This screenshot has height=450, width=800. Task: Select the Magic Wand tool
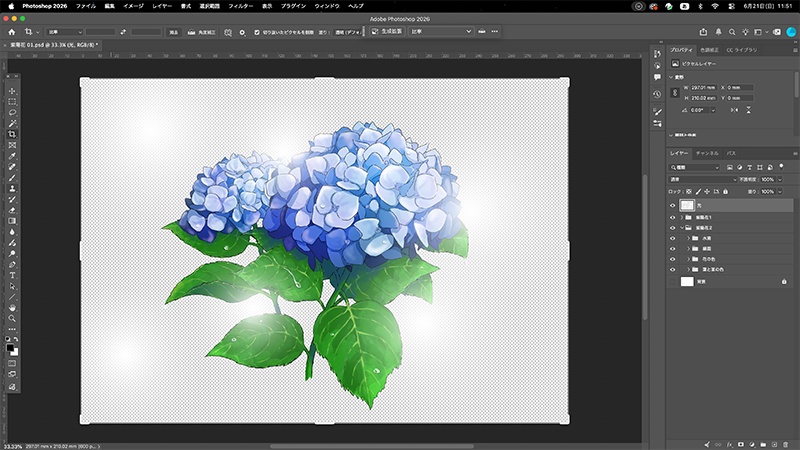pyautogui.click(x=12, y=123)
